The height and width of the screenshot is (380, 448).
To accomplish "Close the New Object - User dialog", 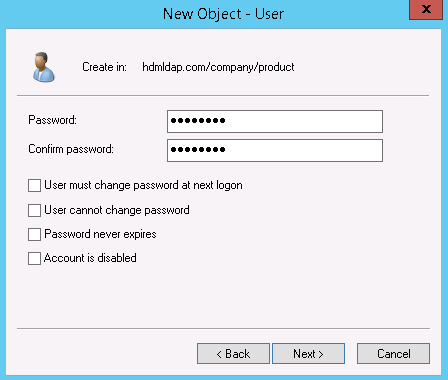I will coord(426,10).
